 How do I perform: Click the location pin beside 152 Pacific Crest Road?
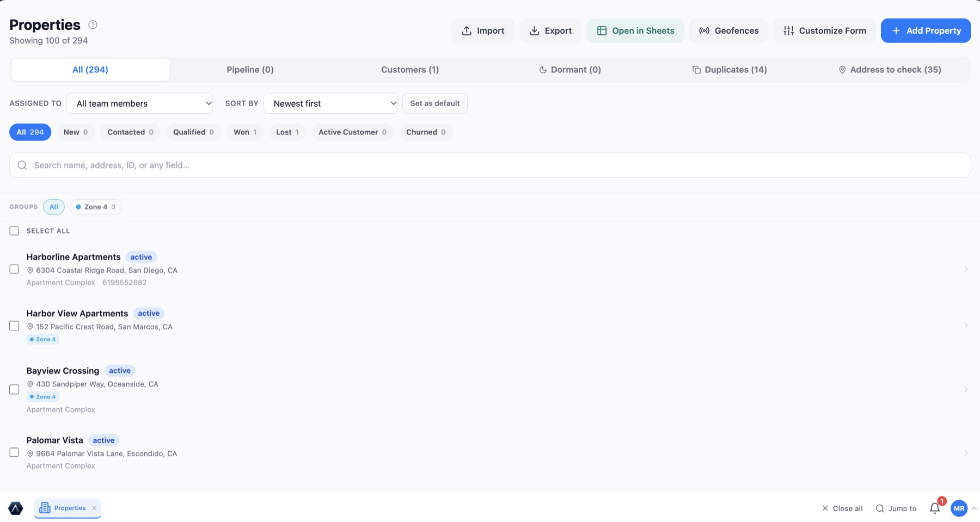(x=30, y=327)
